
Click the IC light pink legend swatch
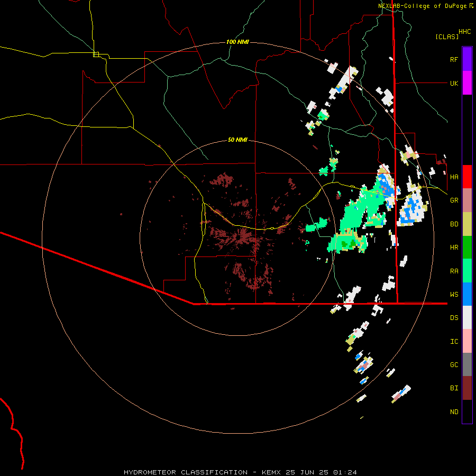[467, 341]
